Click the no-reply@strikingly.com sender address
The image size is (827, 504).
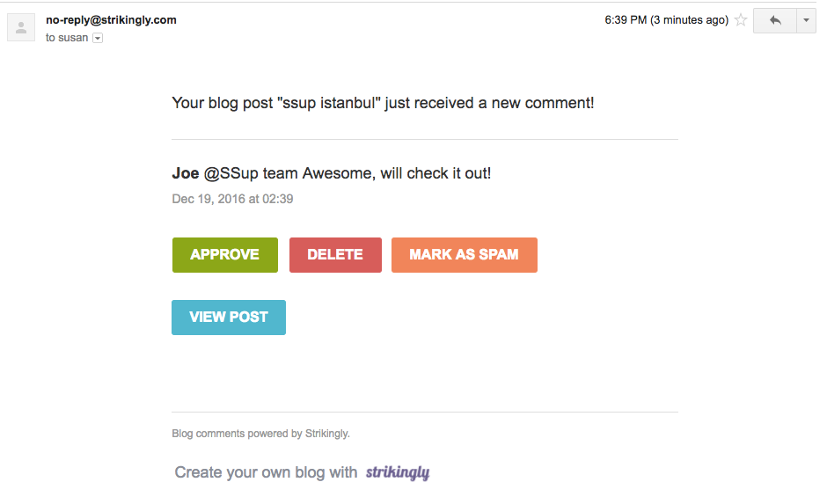[111, 19]
